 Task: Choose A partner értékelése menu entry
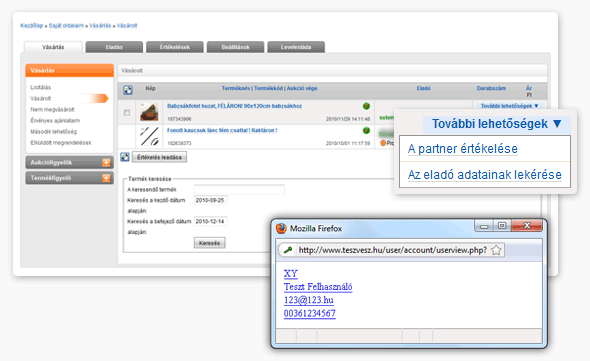coord(463,149)
